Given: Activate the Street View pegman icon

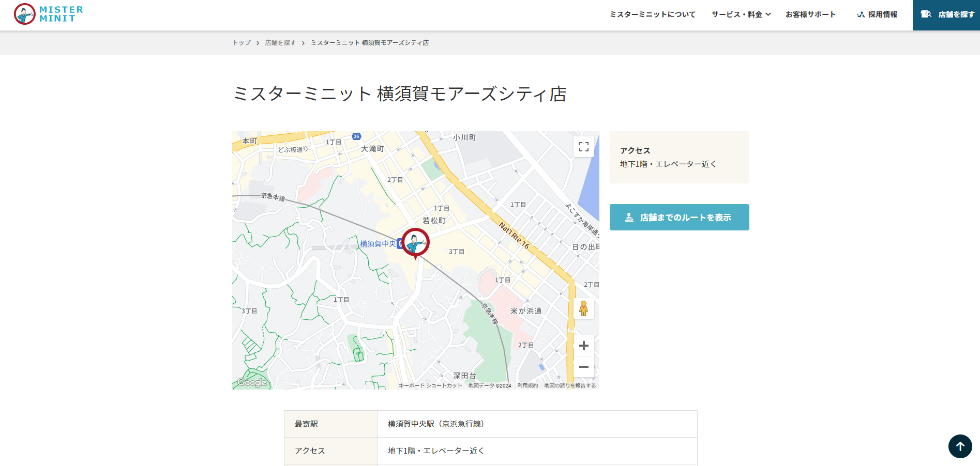Looking at the screenshot, I should click(x=583, y=308).
